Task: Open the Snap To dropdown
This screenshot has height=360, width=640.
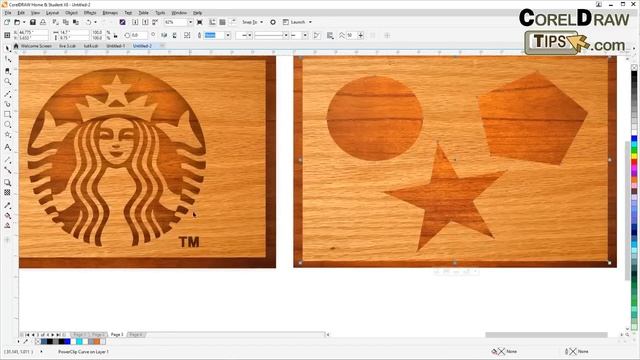Action: [x=252, y=22]
